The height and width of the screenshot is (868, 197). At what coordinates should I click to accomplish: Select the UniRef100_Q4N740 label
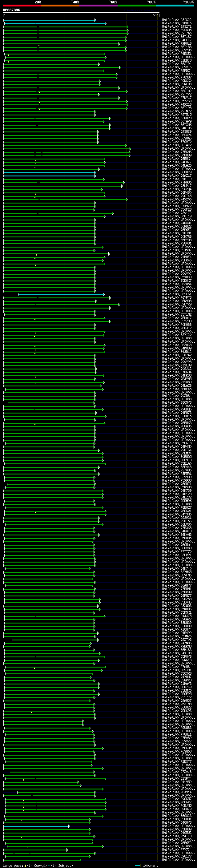coord(177,568)
